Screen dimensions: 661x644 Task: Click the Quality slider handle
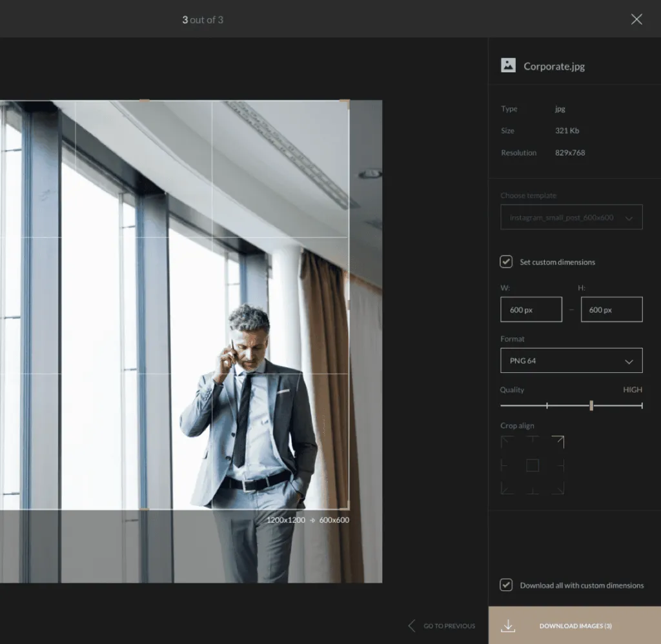point(591,405)
